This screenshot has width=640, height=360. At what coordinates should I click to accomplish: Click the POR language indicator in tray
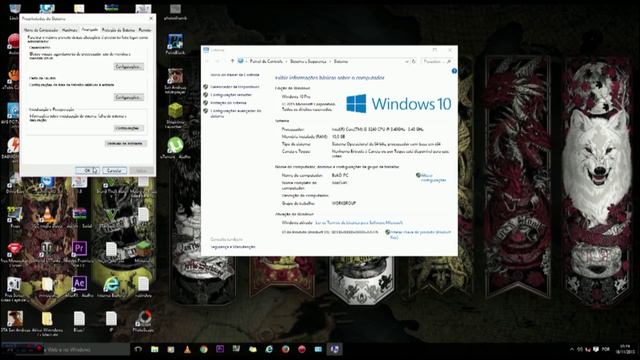606,349
